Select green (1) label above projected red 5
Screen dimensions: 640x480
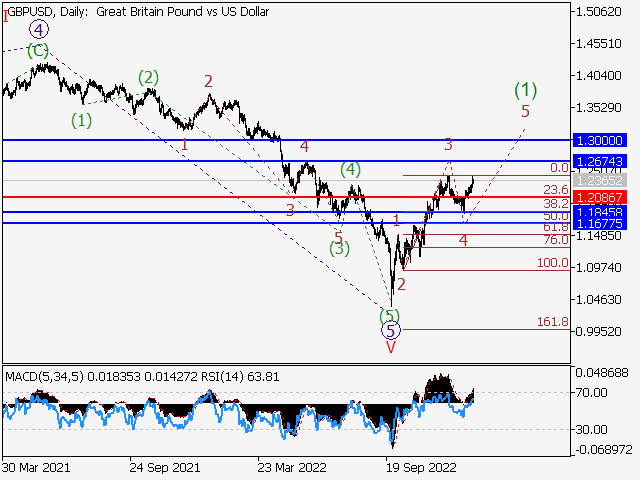525,90
